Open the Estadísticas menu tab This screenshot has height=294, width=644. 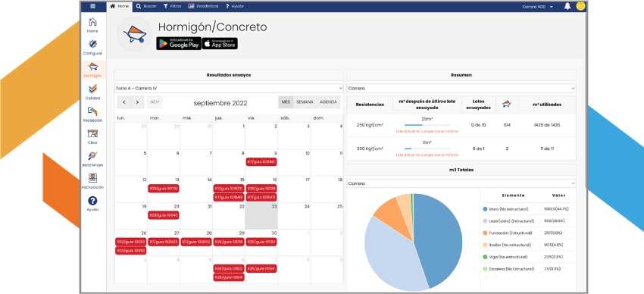tap(203, 6)
